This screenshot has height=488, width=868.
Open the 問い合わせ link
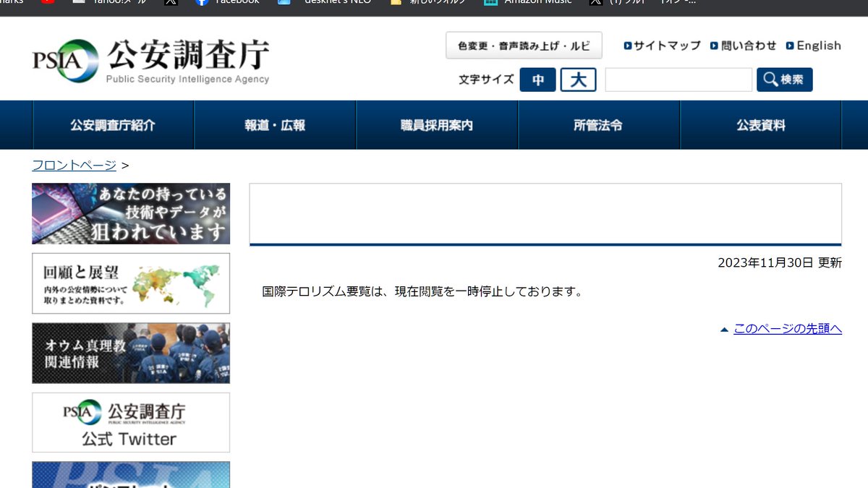[749, 46]
